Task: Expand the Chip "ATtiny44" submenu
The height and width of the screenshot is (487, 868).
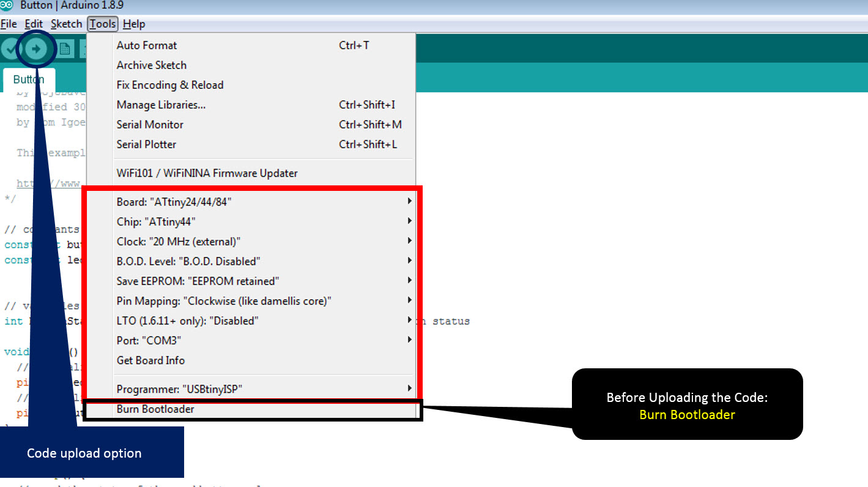Action: pyautogui.click(x=251, y=221)
